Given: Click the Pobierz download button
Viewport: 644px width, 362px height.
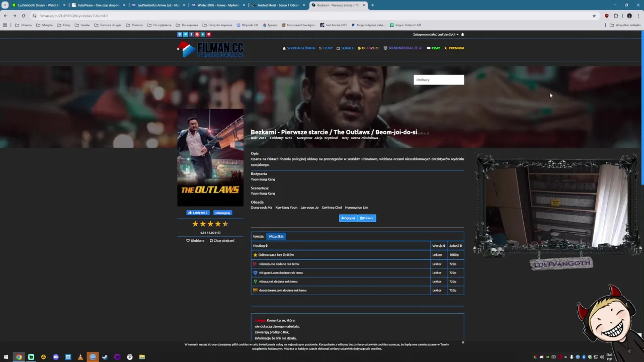Looking at the screenshot, I should 367,218.
